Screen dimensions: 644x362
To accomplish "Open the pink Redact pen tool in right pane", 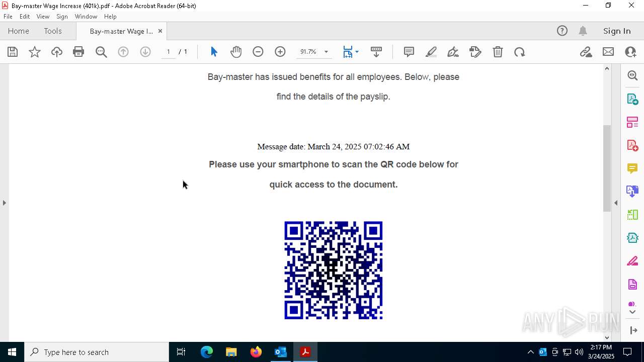I will (x=632, y=261).
